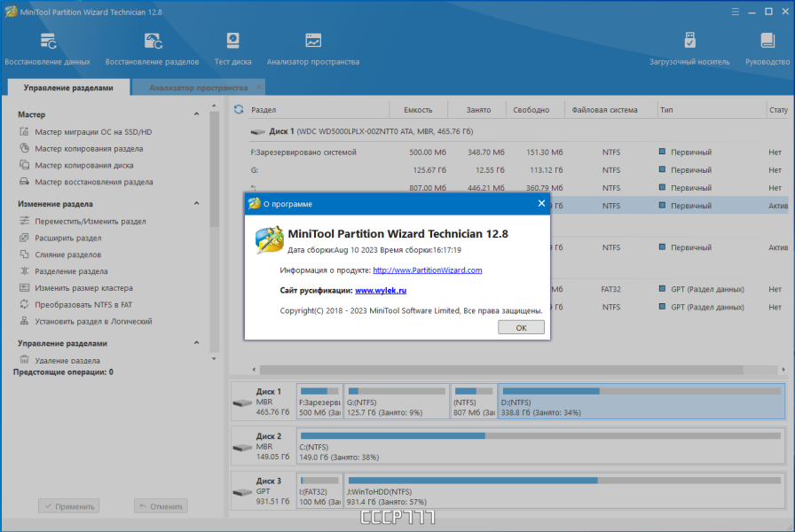Collapse the Мастер section
Image resolution: width=795 pixels, height=532 pixels.
point(197,114)
